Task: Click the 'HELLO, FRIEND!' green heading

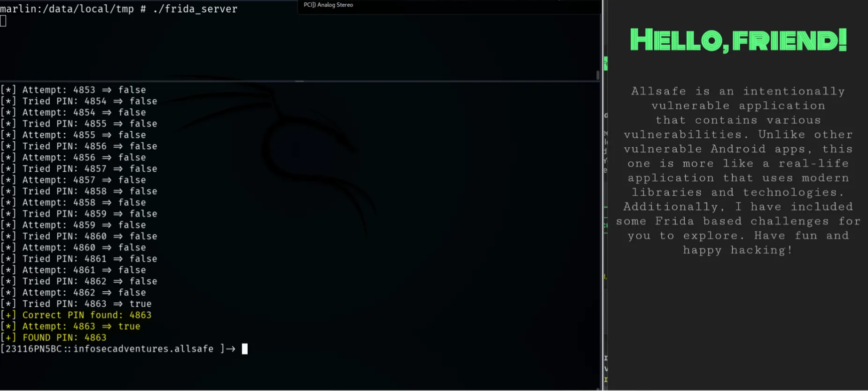Action: click(x=738, y=40)
